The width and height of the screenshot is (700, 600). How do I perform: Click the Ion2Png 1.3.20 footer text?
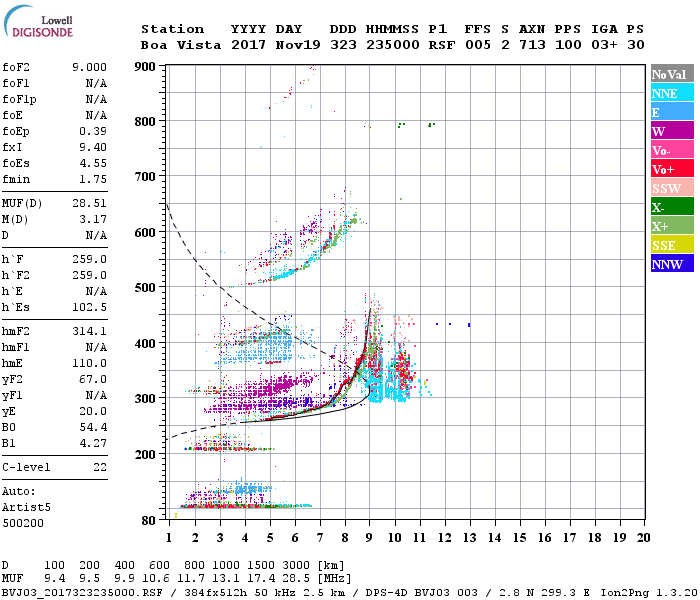[x=649, y=593]
